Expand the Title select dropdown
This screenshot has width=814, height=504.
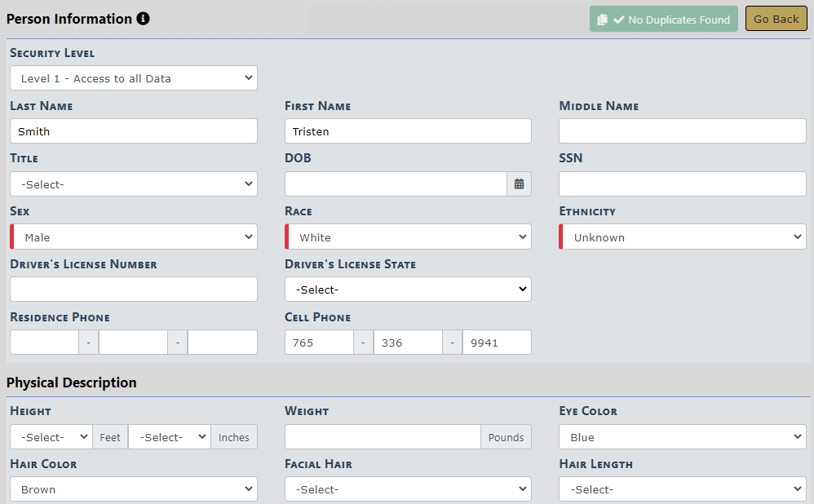[134, 184]
